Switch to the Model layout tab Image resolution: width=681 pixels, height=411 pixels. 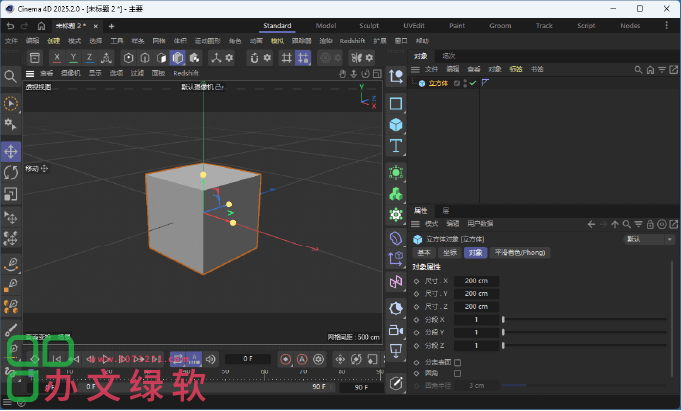326,26
